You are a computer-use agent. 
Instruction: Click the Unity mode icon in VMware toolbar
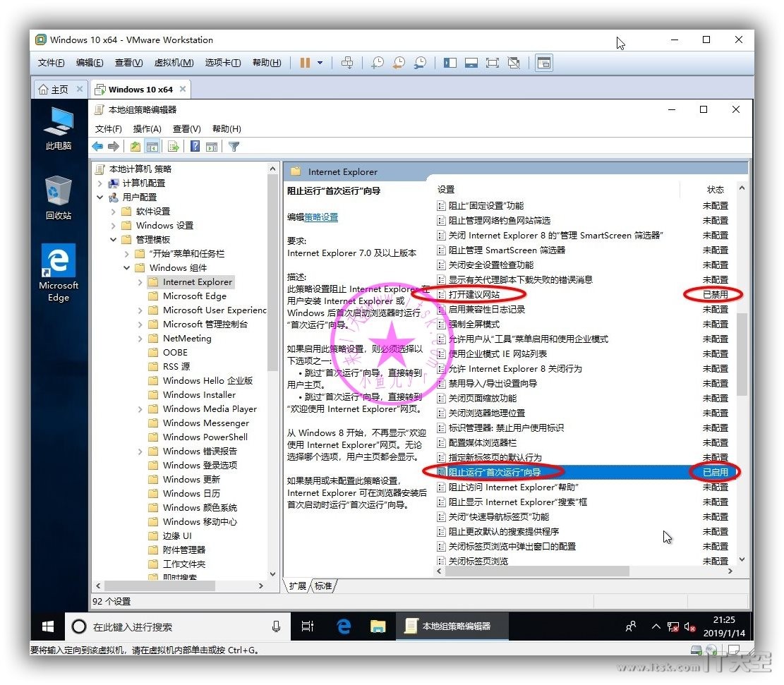point(514,63)
